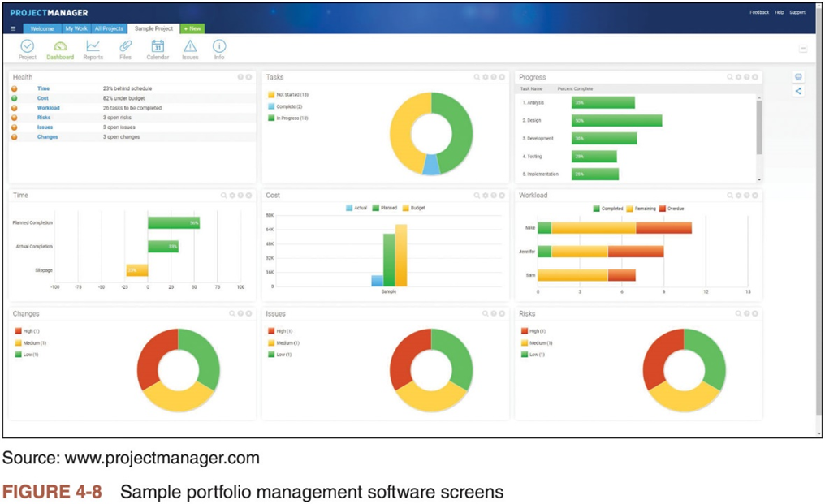Switch to the My Work tab
This screenshot has height=504, width=825.
point(76,28)
